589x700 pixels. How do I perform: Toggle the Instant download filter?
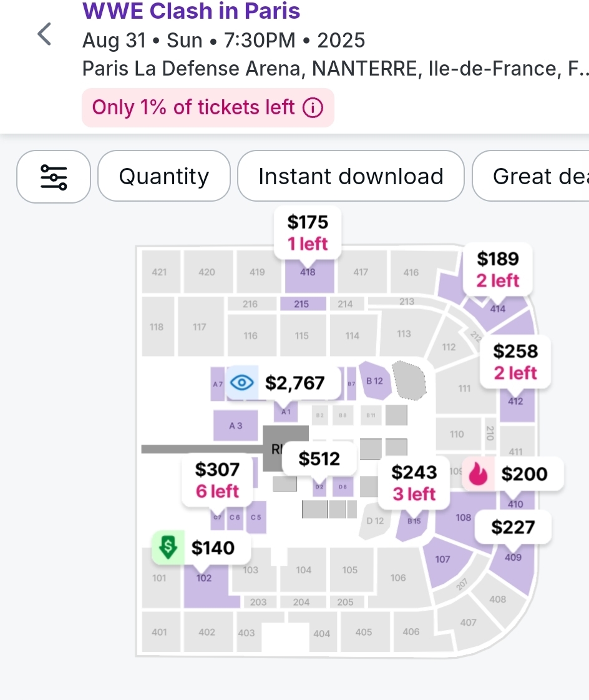[351, 177]
